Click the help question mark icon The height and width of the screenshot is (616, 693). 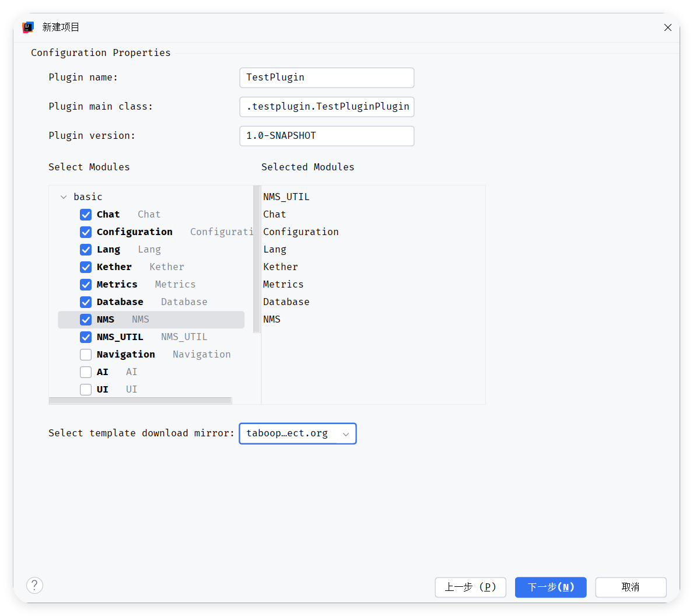click(x=34, y=585)
